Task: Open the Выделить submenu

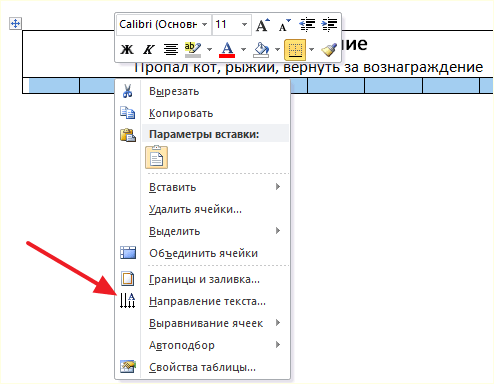Action: [203, 231]
